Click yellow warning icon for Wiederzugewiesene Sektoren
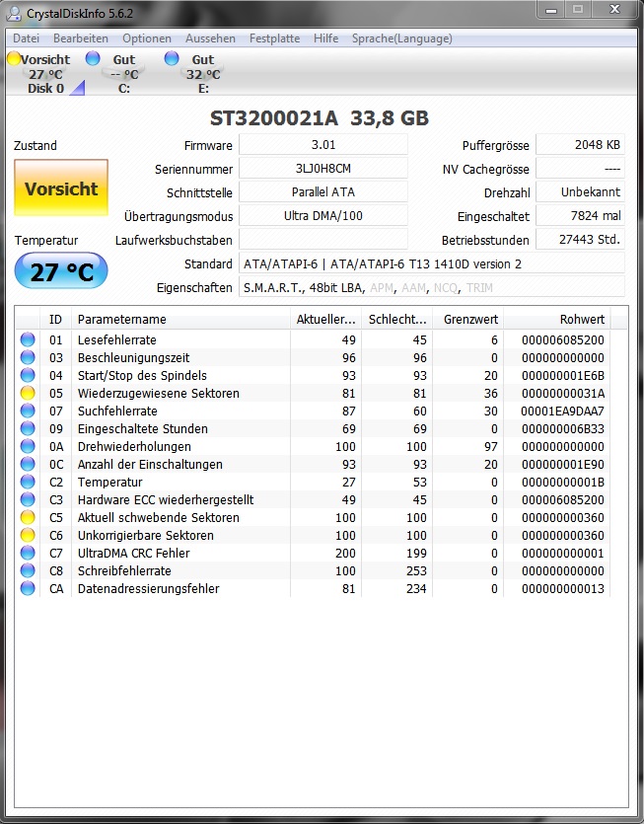The image size is (644, 824). point(28,393)
